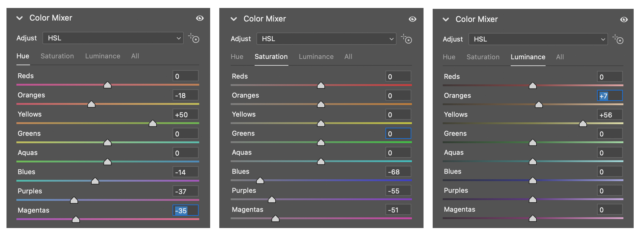This screenshot has height=236, width=644.
Task: Click the Oranges hue value field showing -18
Action: [x=185, y=95]
